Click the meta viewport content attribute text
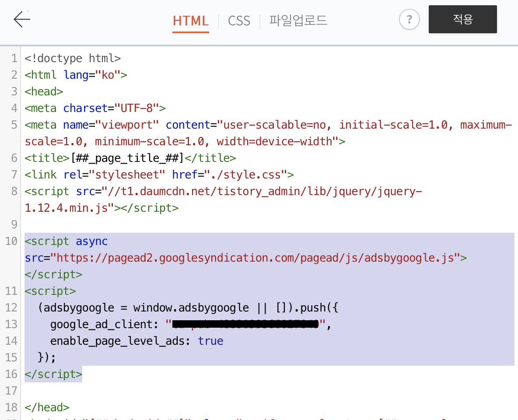The width and height of the screenshot is (518, 420). click(x=339, y=125)
